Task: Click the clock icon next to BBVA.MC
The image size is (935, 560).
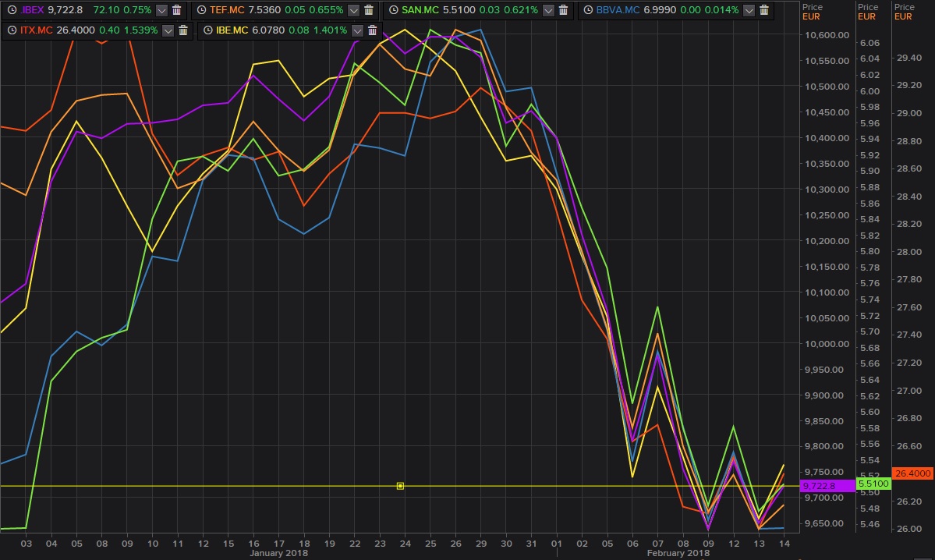Action: click(x=589, y=10)
